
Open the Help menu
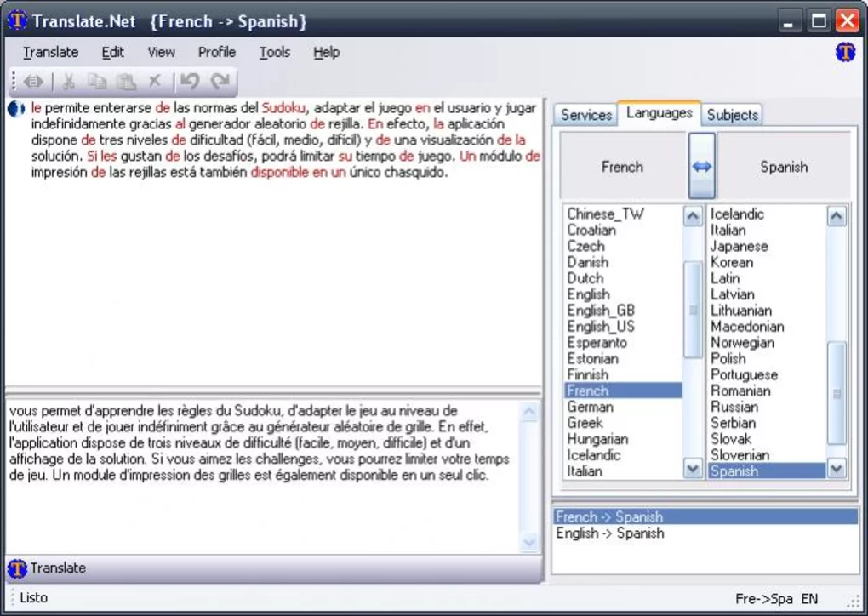[326, 52]
